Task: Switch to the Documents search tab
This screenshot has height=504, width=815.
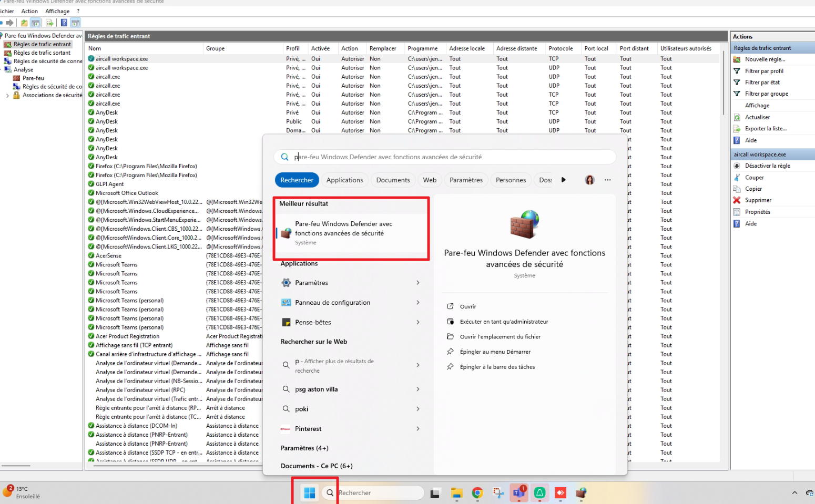Action: [393, 180]
